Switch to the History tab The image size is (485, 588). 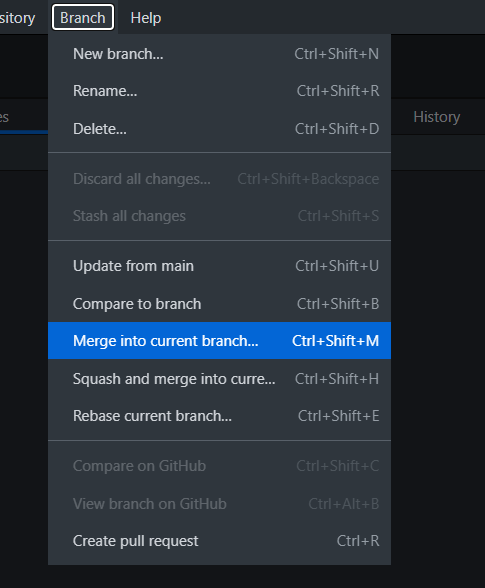[x=437, y=117]
